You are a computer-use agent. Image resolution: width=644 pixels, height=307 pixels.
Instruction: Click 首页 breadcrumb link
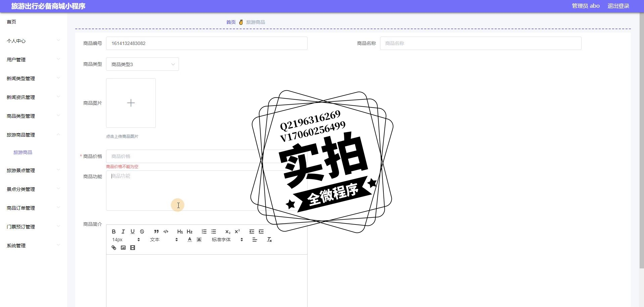click(231, 22)
